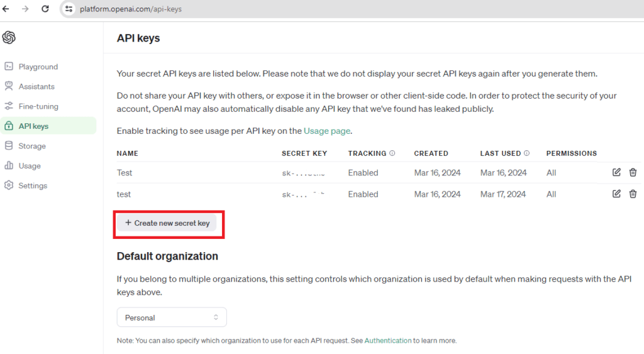This screenshot has height=354, width=644.
Task: Edit the 'Test' key created and used Mar 16
Action: 616,172
